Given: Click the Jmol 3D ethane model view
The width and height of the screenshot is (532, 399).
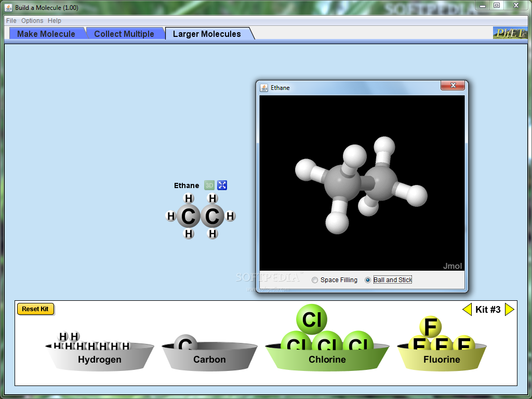Looking at the screenshot, I should pos(362,182).
